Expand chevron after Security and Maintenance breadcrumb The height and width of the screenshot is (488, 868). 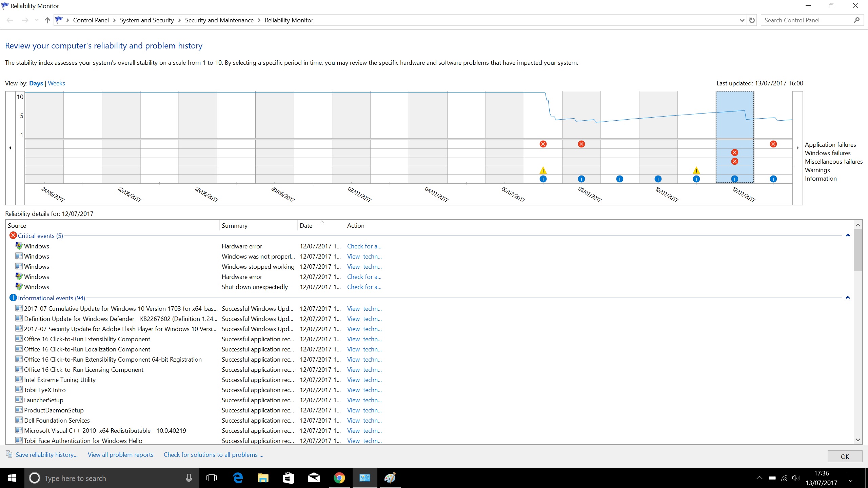coord(259,20)
